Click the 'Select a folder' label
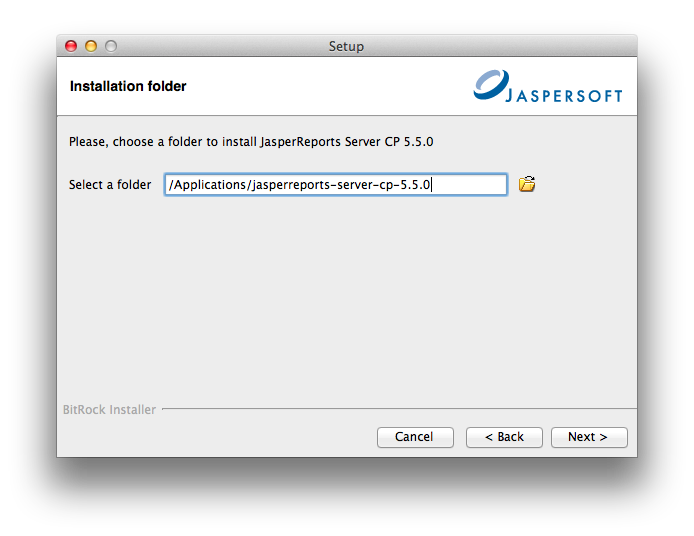This screenshot has width=694, height=536. [110, 185]
